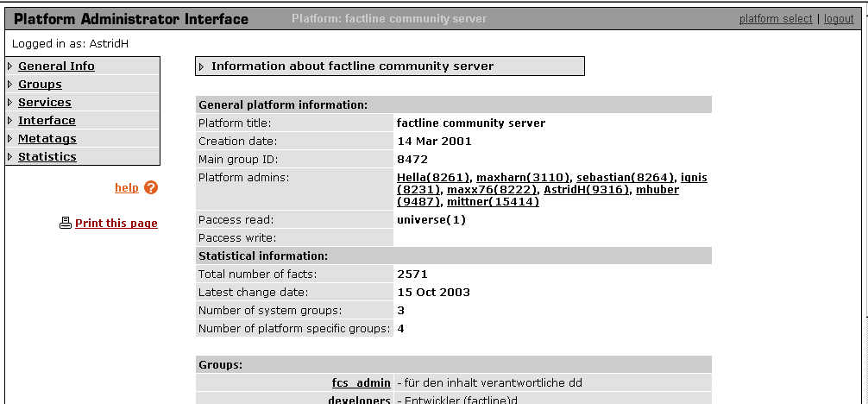This screenshot has width=868, height=404.
Task: Click the Statistical information heading
Action: (263, 256)
